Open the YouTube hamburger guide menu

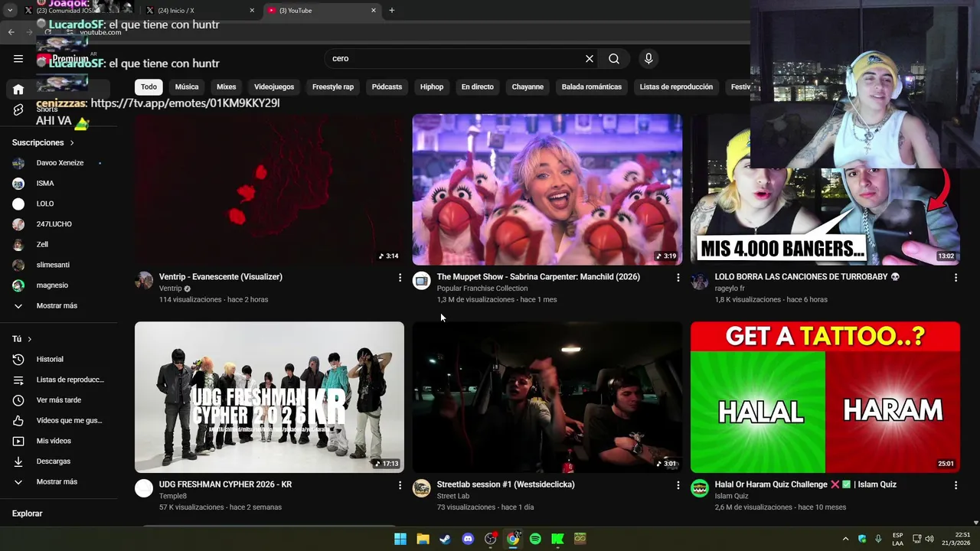coord(18,58)
